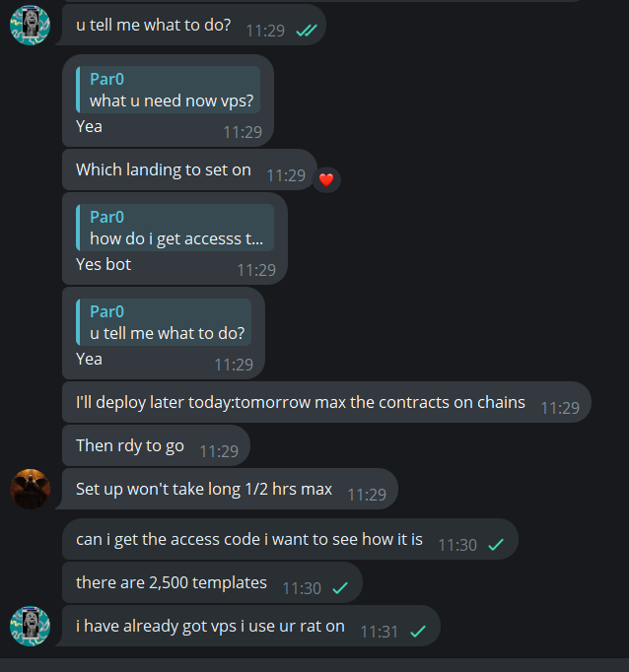This screenshot has width=629, height=672.
Task: Click top 'u tell me what to do?' bubble
Action: [x=154, y=25]
